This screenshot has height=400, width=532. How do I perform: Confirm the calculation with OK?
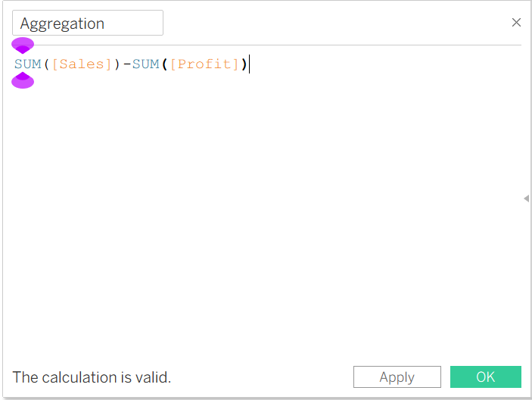click(486, 377)
